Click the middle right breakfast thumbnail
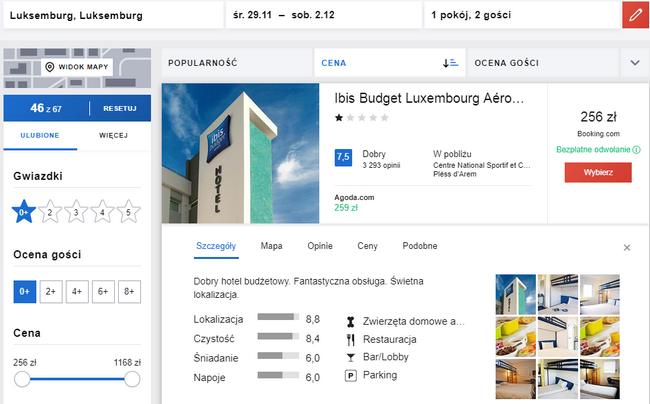 pyautogui.click(x=600, y=337)
